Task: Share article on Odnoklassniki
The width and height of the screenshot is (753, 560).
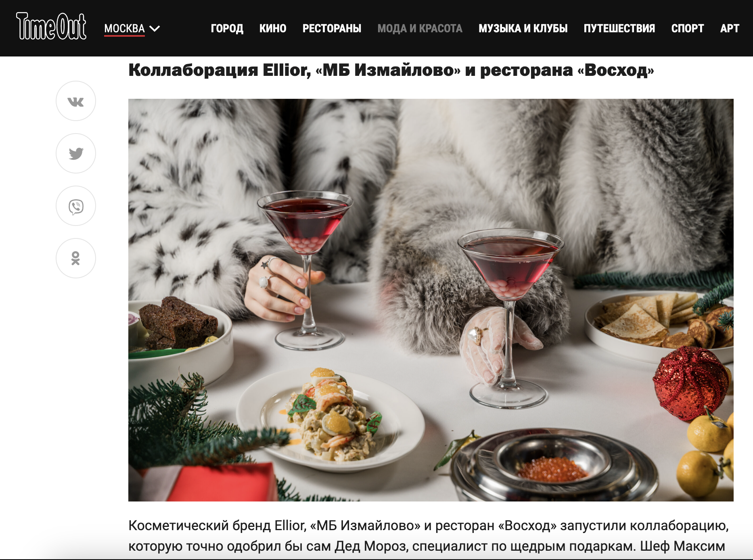Action: click(x=76, y=258)
